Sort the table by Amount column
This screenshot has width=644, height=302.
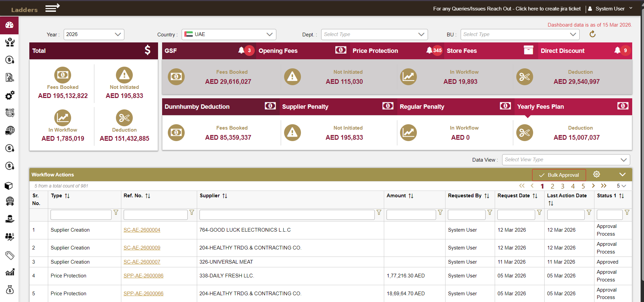click(x=411, y=196)
